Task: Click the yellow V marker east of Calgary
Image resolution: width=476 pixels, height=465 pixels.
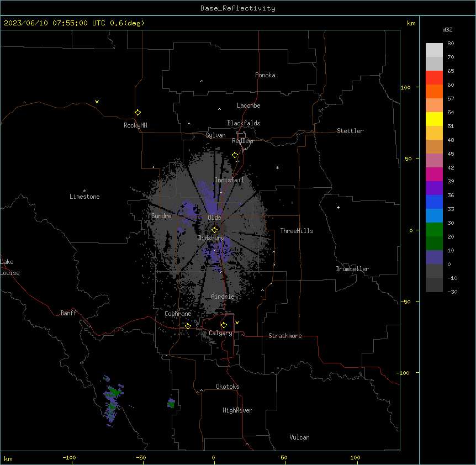Action: (x=237, y=323)
